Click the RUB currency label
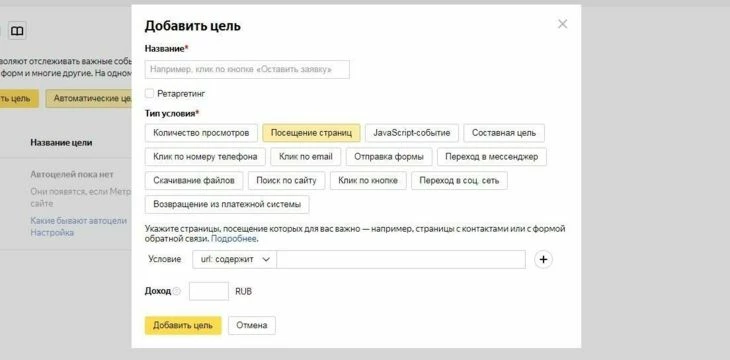The width and height of the screenshot is (730, 360). click(243, 292)
